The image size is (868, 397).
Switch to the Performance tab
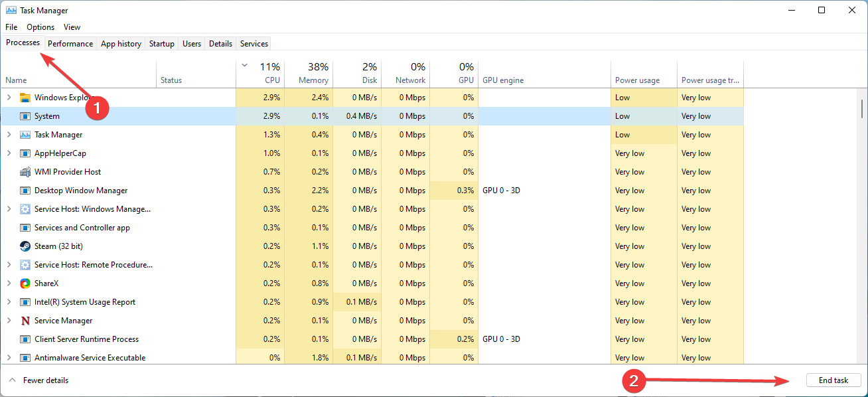point(70,44)
